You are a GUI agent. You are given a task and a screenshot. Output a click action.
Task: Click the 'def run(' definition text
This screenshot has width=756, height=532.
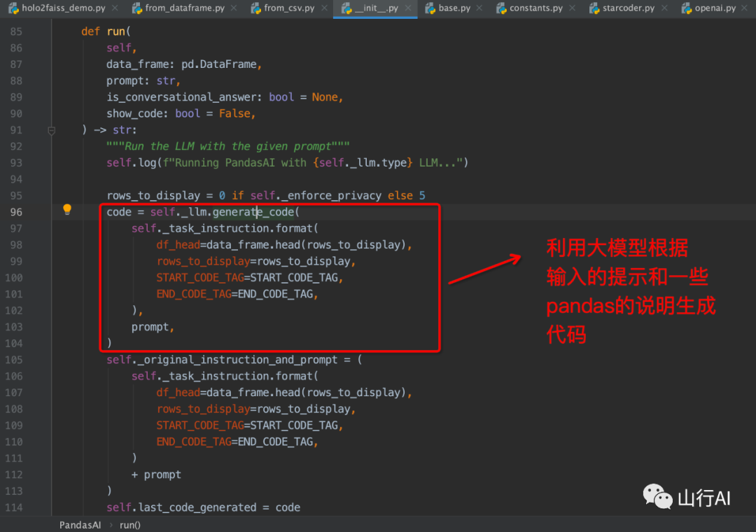106,31
